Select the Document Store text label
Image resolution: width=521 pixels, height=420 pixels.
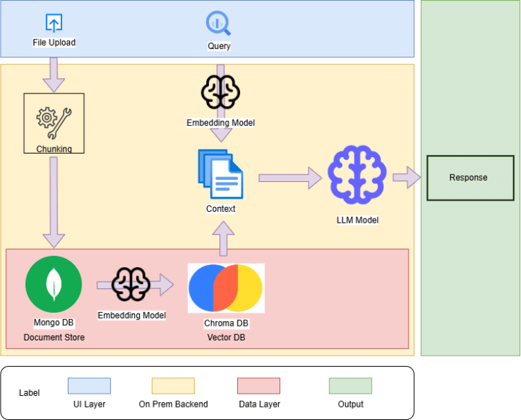(x=54, y=337)
